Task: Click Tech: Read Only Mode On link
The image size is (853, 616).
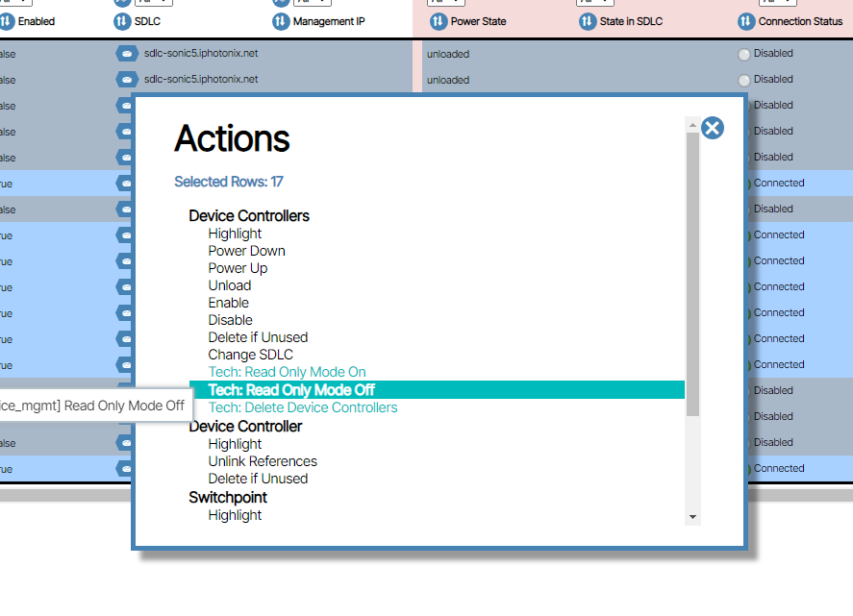Action: (x=287, y=372)
